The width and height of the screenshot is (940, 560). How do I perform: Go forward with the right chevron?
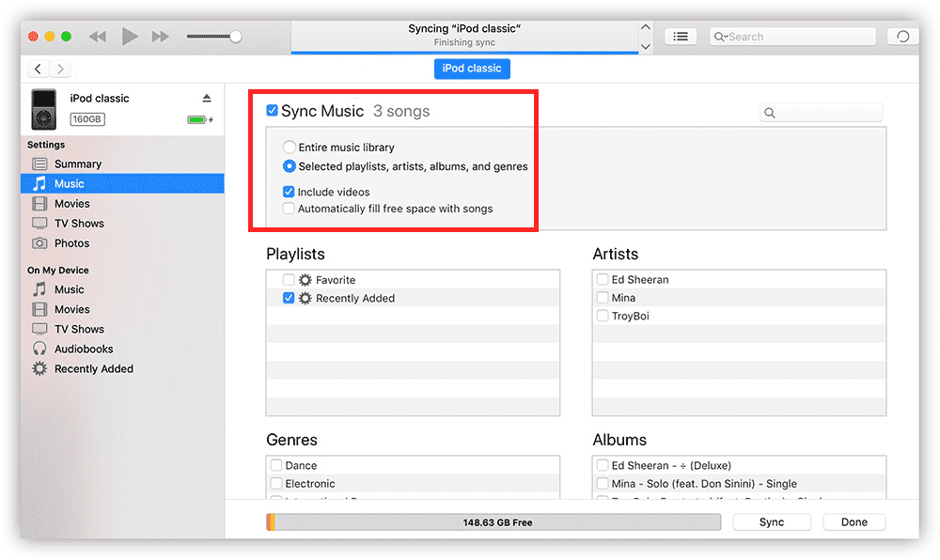pyautogui.click(x=60, y=69)
